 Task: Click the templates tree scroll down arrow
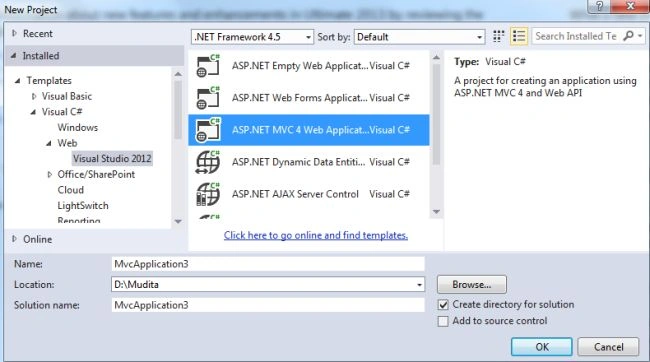coord(178,221)
